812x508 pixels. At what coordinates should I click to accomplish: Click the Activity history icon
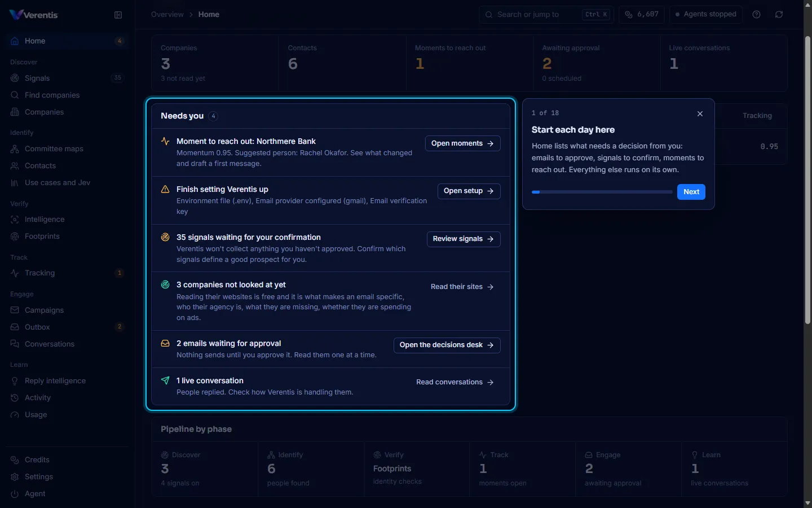(x=15, y=398)
